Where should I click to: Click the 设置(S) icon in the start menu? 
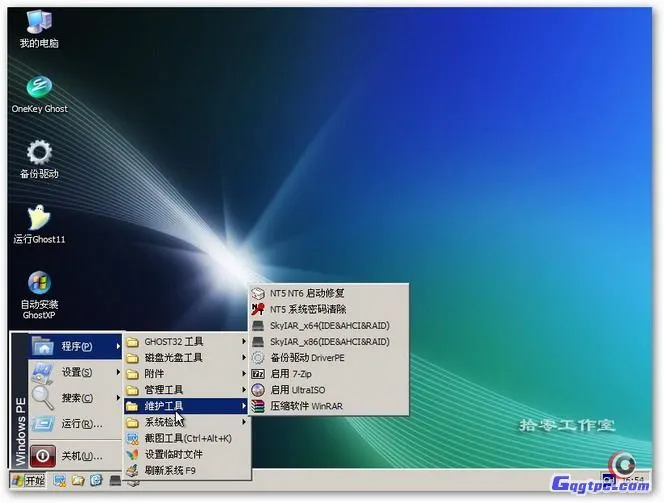[43, 373]
